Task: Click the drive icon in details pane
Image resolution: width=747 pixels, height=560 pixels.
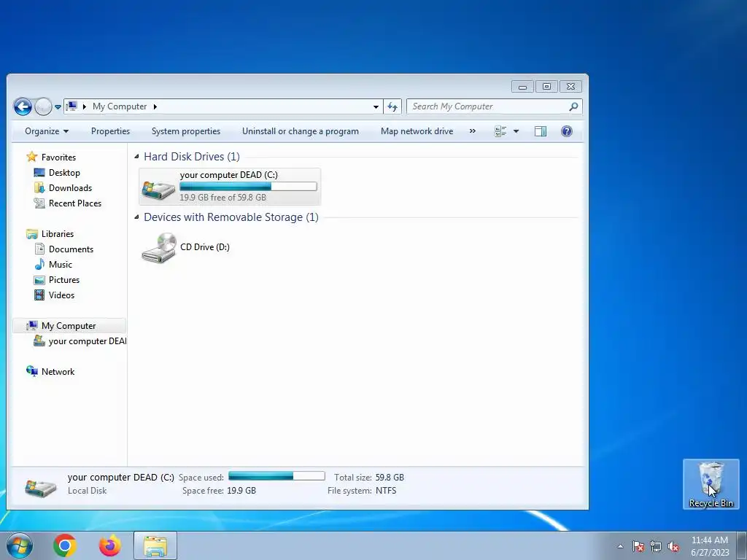Action: tap(41, 488)
